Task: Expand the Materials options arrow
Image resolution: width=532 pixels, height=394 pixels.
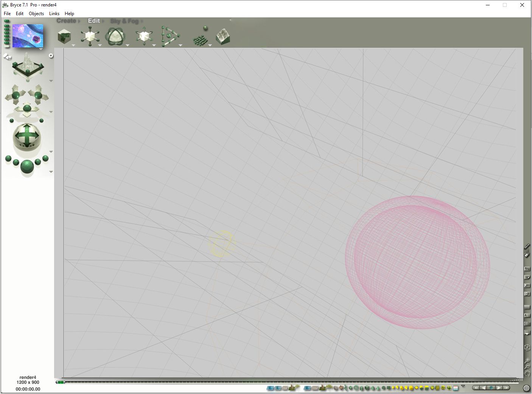Action: [x=73, y=45]
